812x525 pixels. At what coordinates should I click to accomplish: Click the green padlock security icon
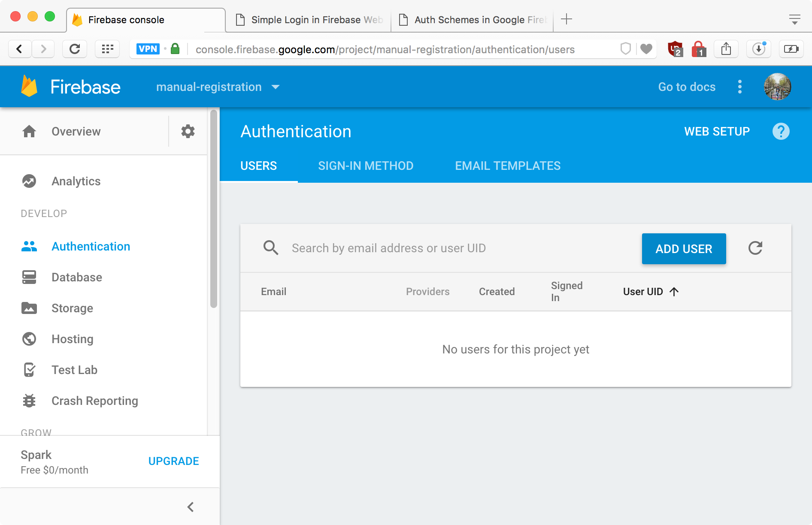pyautogui.click(x=175, y=49)
